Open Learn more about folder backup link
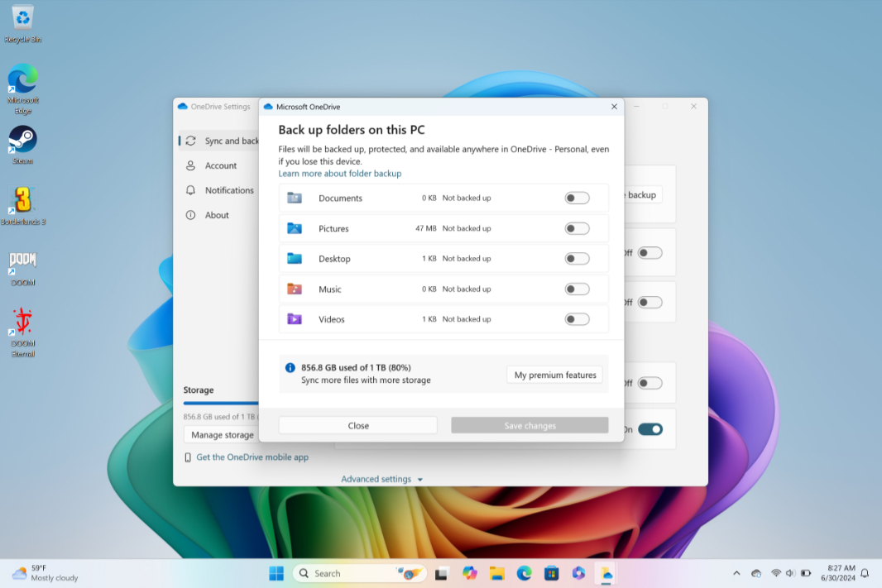This screenshot has height=588, width=882. tap(340, 174)
